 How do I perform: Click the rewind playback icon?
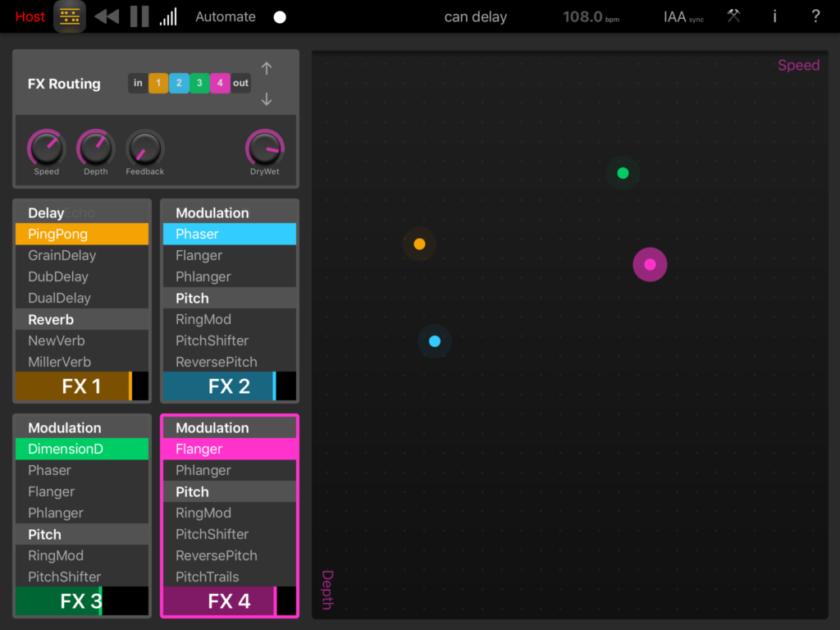[107, 16]
